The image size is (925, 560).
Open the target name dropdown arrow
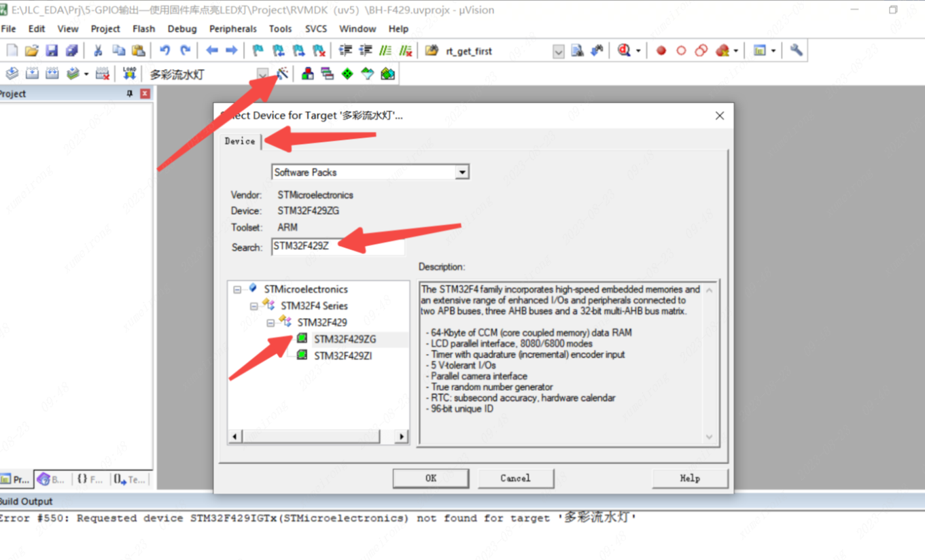click(x=262, y=74)
